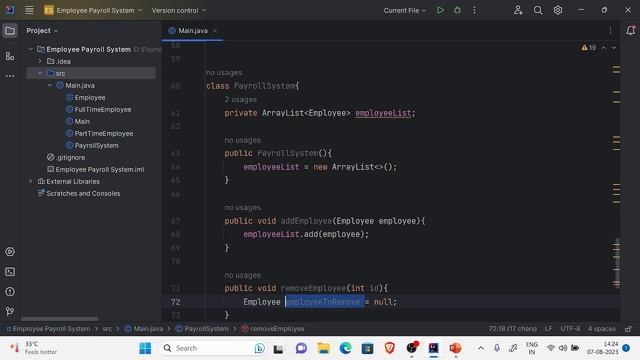Screen dimensions: 640x360
Task: Click the Windows taskbar Search box
Action: coord(213,348)
